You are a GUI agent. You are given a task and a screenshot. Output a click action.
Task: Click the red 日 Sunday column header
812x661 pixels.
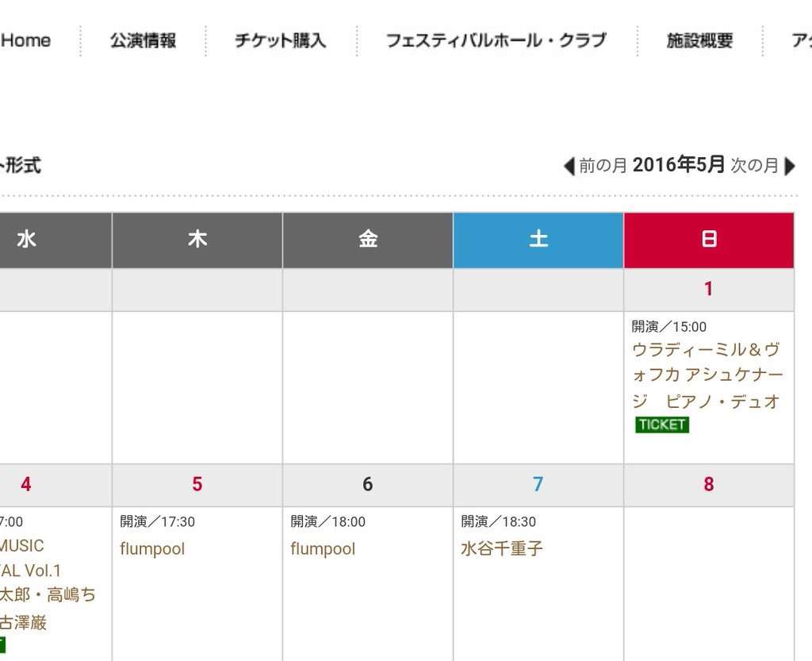[x=709, y=240]
